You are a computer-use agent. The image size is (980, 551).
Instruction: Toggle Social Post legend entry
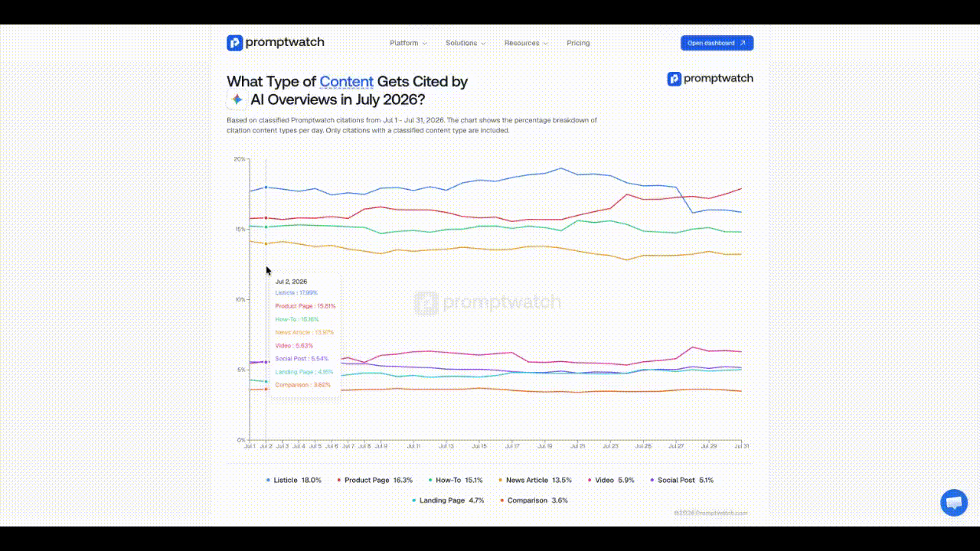click(x=681, y=480)
